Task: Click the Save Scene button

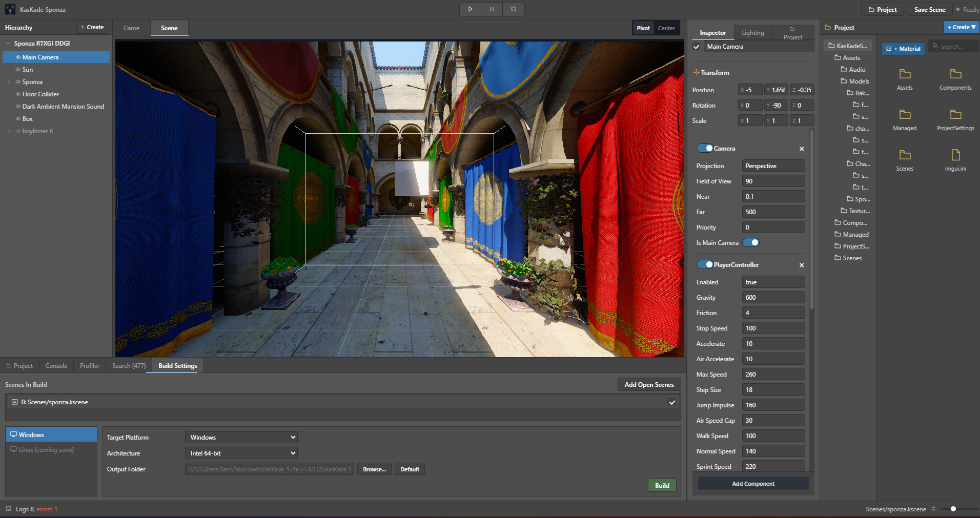Action: (x=930, y=9)
